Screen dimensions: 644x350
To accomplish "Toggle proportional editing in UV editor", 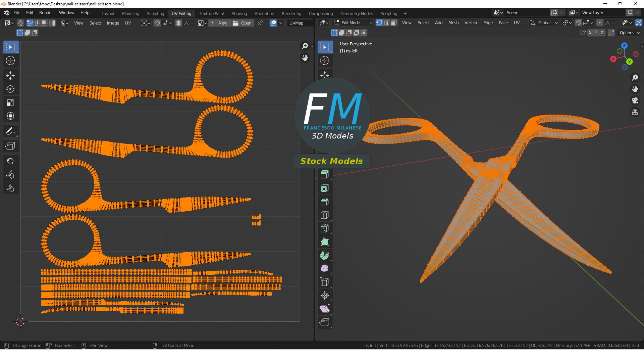I will coord(179,23).
